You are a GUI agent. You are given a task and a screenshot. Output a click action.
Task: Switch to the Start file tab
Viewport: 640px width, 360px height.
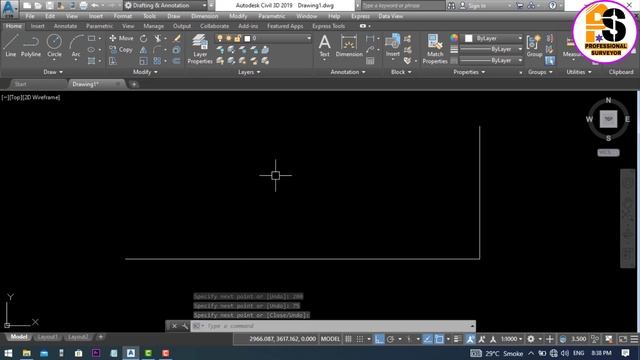pos(20,84)
